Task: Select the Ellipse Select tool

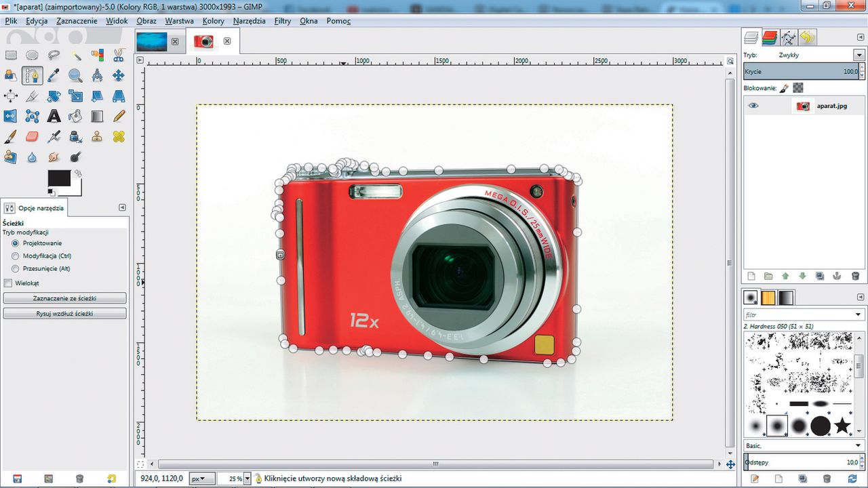Action: click(32, 56)
